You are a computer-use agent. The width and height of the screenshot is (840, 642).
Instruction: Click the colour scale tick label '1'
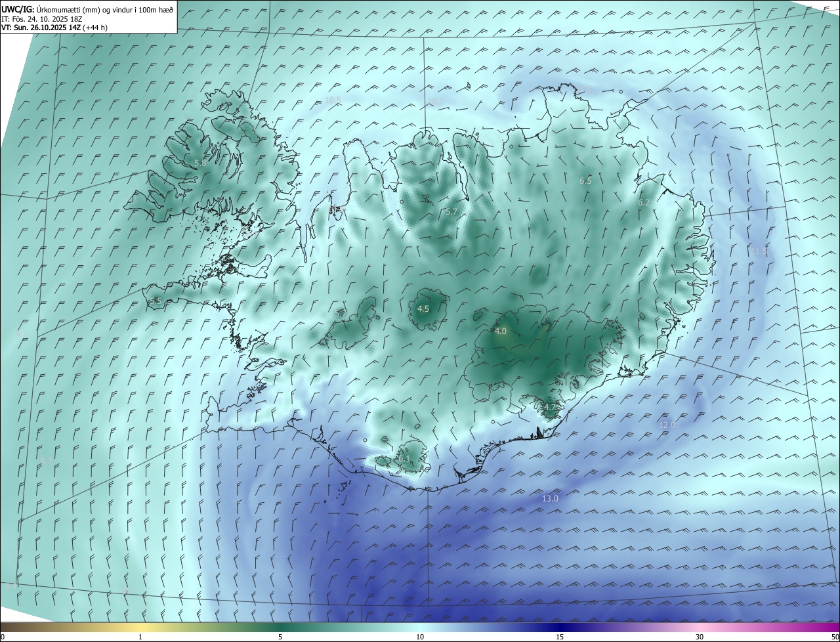(140, 637)
